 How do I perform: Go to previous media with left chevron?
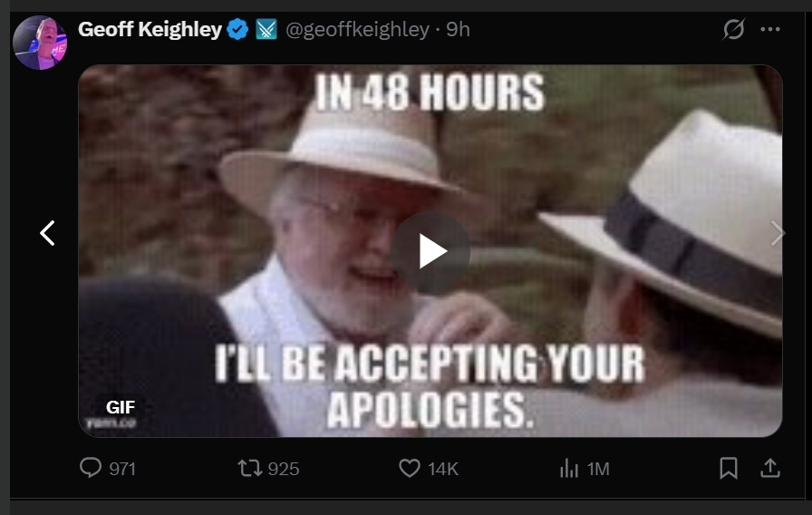(48, 233)
